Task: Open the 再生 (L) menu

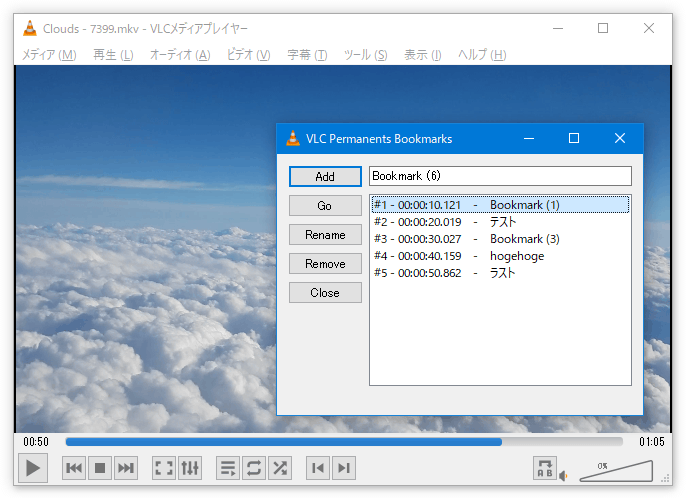Action: pyautogui.click(x=113, y=55)
